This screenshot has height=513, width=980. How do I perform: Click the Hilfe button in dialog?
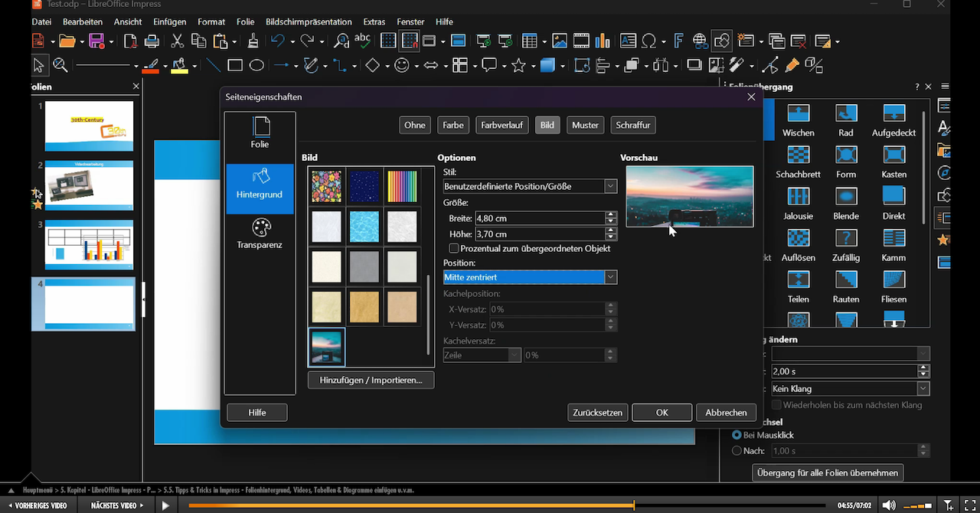click(x=257, y=412)
